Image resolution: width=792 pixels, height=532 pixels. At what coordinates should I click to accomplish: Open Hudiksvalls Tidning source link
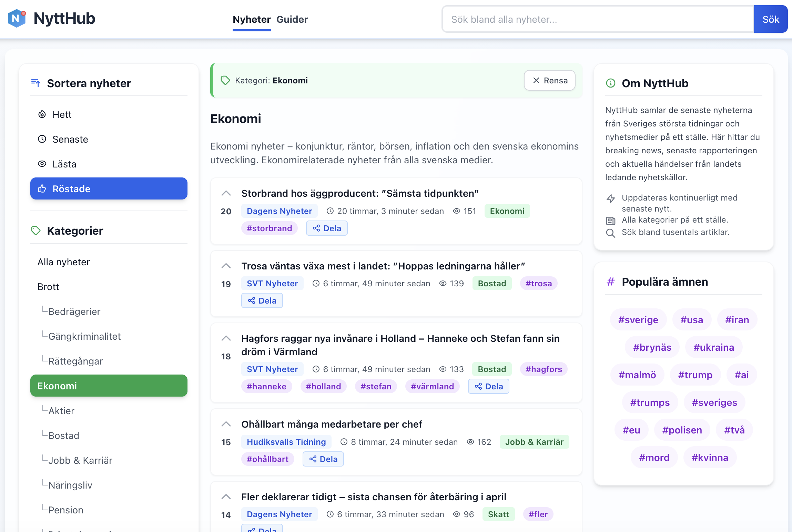pyautogui.click(x=286, y=442)
